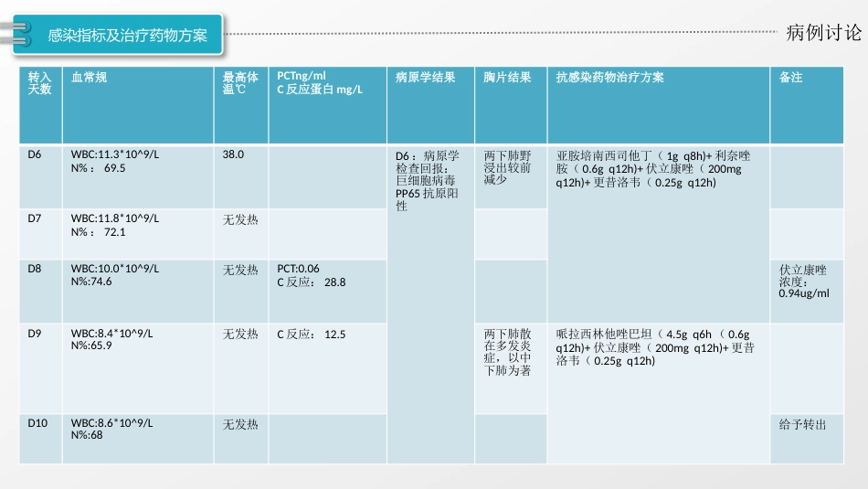
Task: Select the 胸片结果 column header
Action: click(x=511, y=105)
